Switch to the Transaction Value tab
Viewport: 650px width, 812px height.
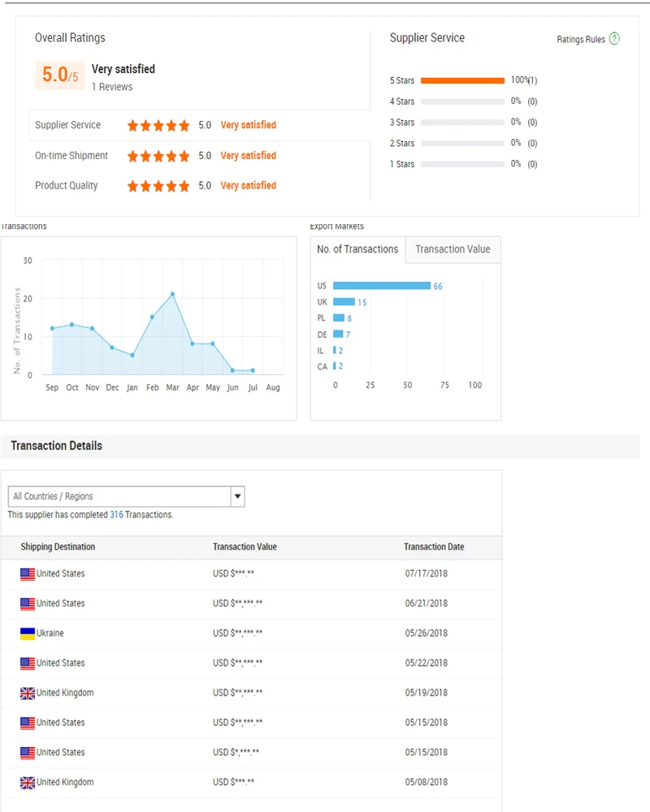pos(453,249)
